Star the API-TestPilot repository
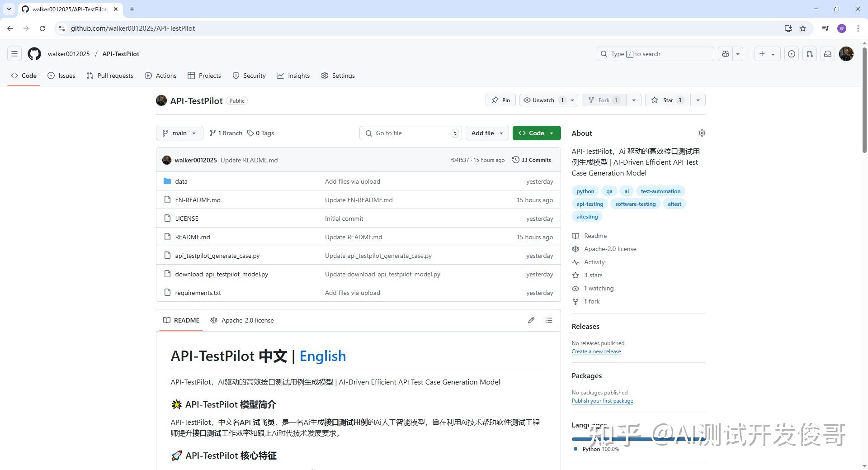The width and height of the screenshot is (868, 470). tap(668, 100)
